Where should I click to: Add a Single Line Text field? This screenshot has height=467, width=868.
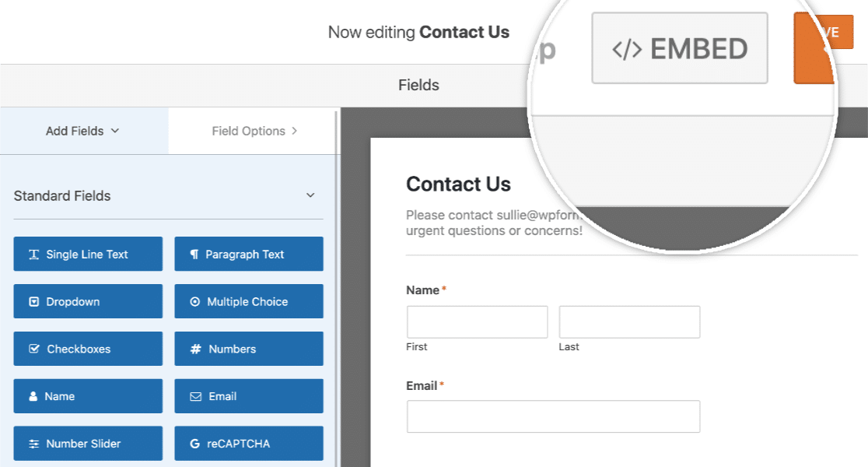87,254
